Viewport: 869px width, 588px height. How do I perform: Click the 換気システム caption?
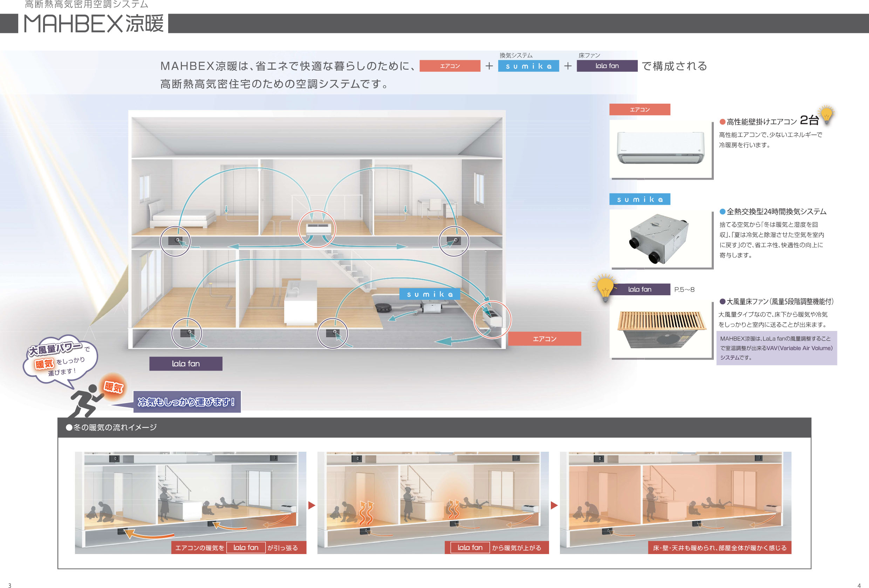coord(516,55)
